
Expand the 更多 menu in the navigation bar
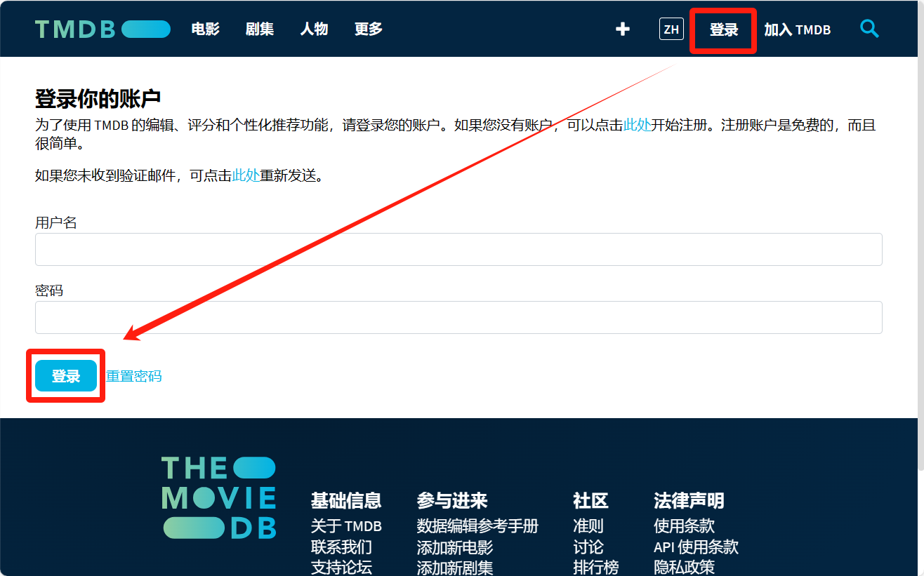[369, 29]
